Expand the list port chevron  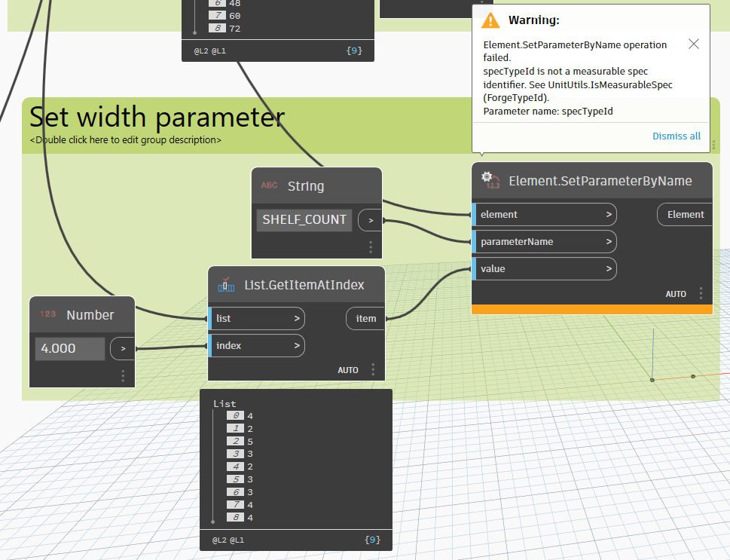pos(297,318)
